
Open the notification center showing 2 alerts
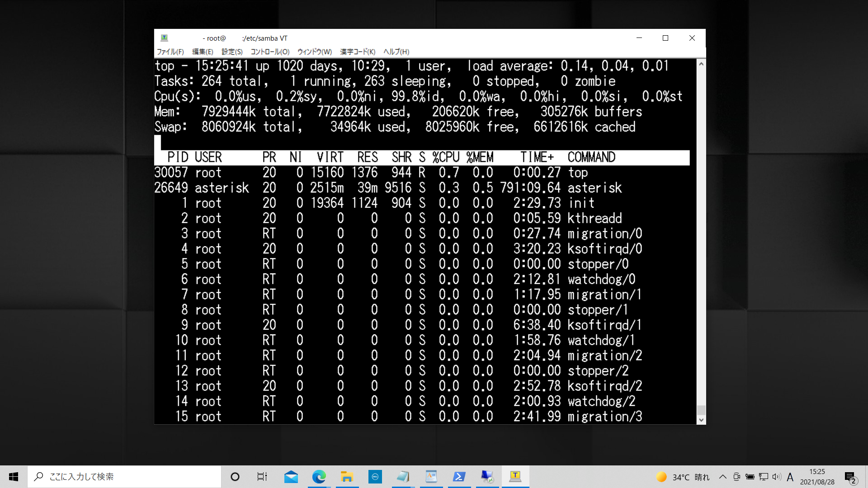(850, 477)
